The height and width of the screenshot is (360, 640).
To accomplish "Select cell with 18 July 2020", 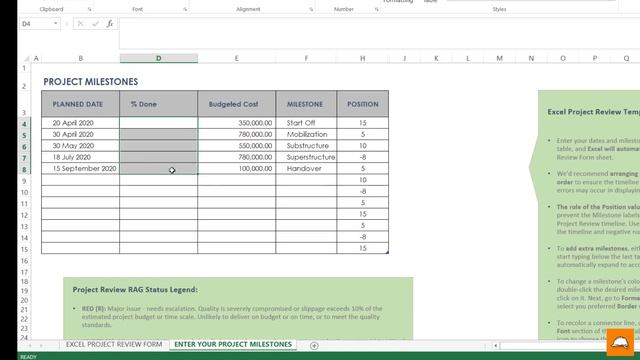I will tap(80, 157).
